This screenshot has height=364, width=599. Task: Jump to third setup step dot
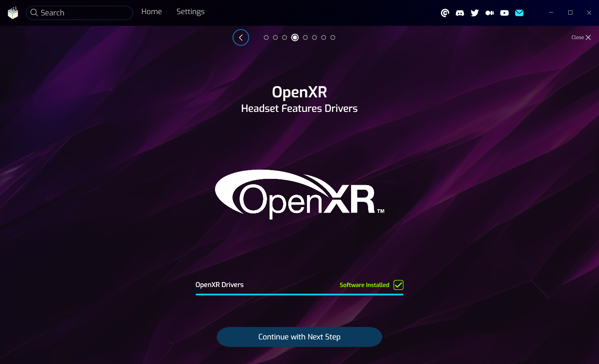(285, 37)
